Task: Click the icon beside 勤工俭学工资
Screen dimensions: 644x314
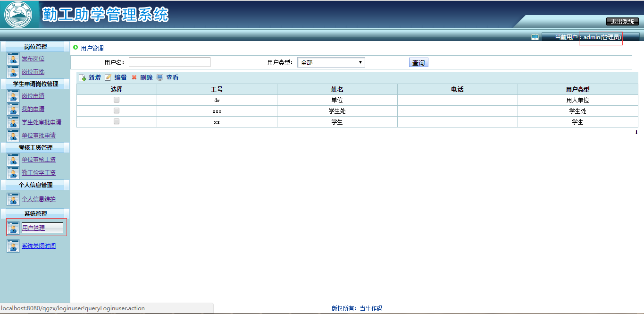Action: 13,173
